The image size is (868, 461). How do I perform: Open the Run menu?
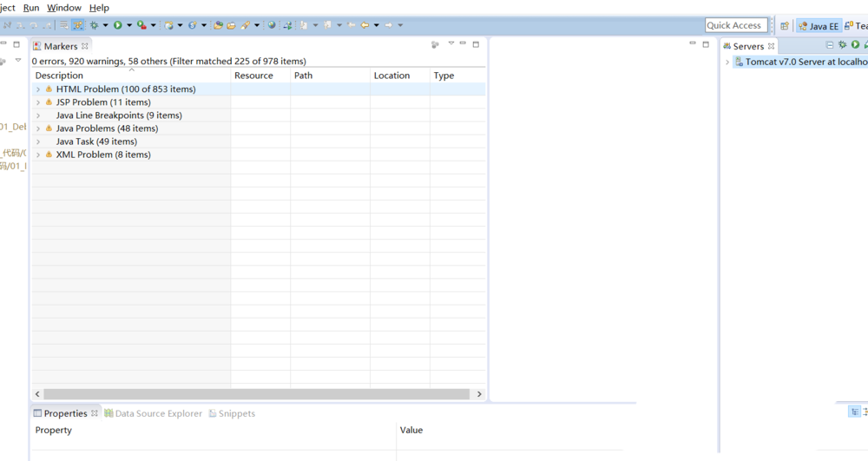31,8
